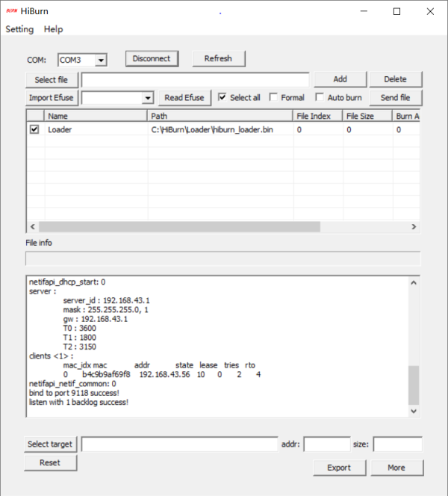Click the Read Efuse button
Viewport: 448px width, 496px height.
pos(184,98)
